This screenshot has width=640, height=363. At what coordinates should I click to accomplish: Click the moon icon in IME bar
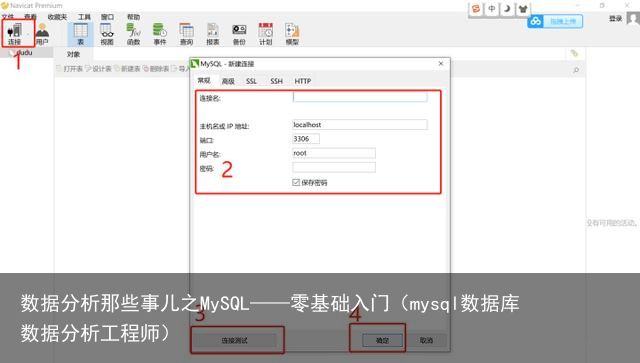(x=507, y=9)
